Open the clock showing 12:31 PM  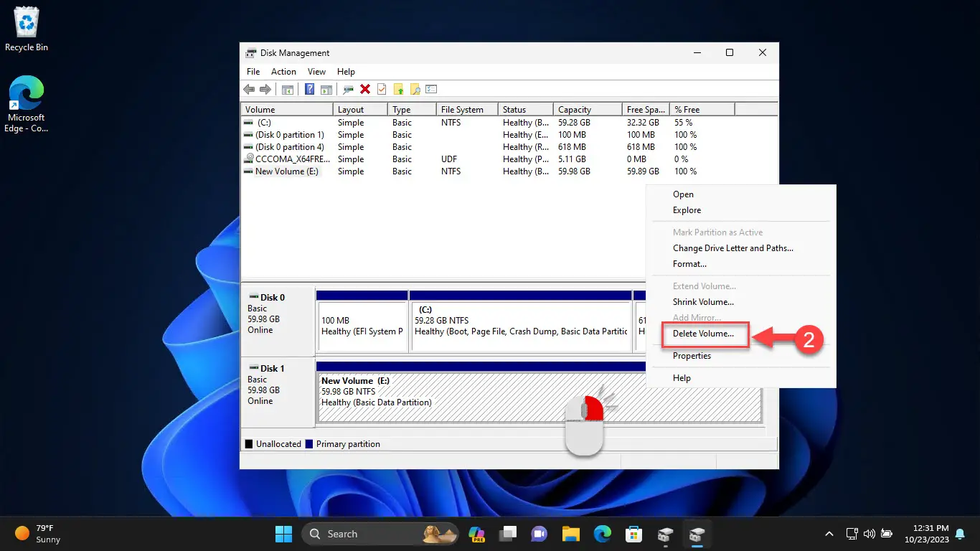click(x=928, y=534)
